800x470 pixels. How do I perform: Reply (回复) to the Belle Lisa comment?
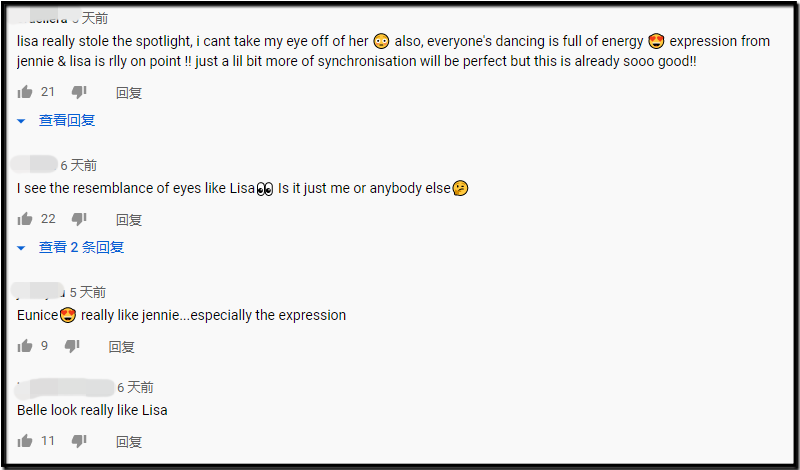coord(129,442)
